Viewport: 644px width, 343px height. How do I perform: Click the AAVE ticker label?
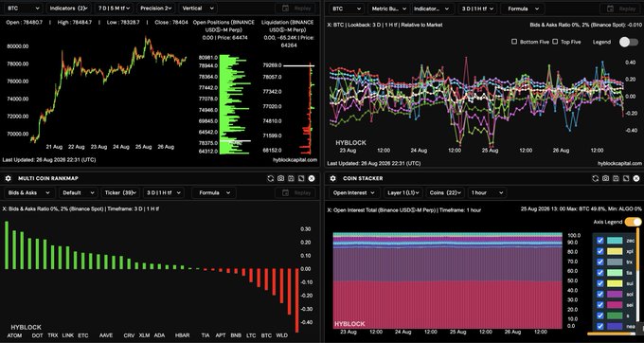tap(106, 335)
